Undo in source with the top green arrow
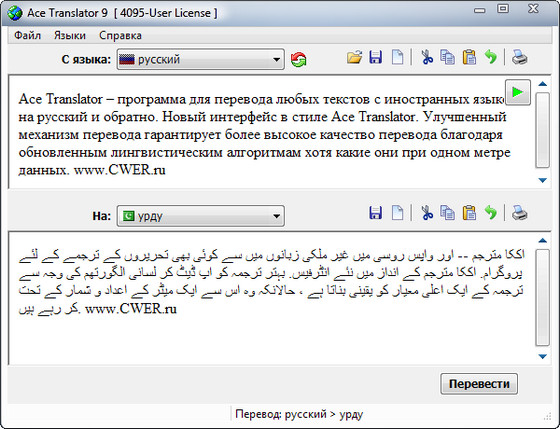The image size is (560, 429). tap(491, 57)
